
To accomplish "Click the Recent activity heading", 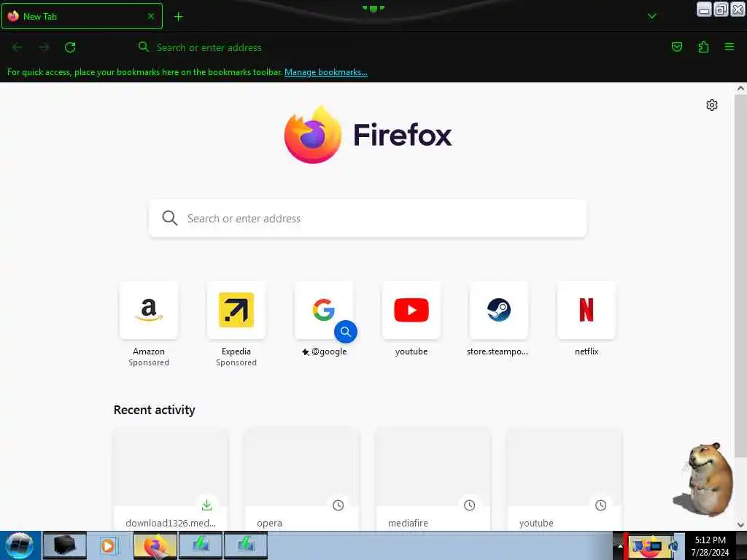I will click(x=155, y=410).
